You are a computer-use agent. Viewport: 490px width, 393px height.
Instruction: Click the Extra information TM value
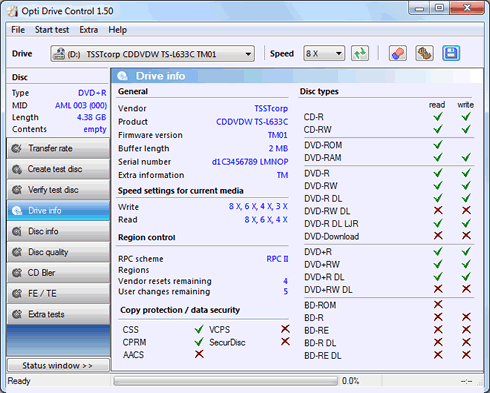point(282,175)
